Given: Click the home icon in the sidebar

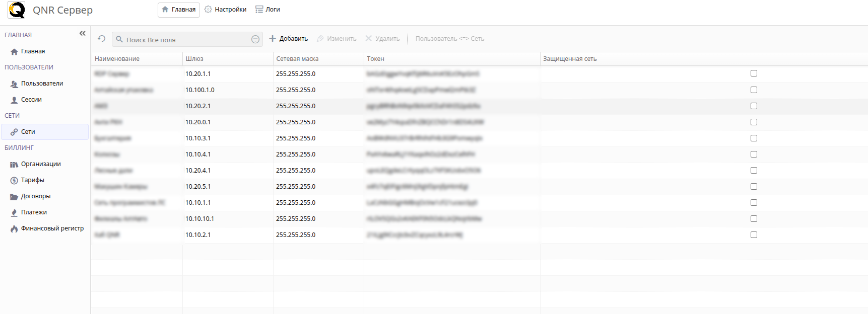Looking at the screenshot, I should coord(14,51).
